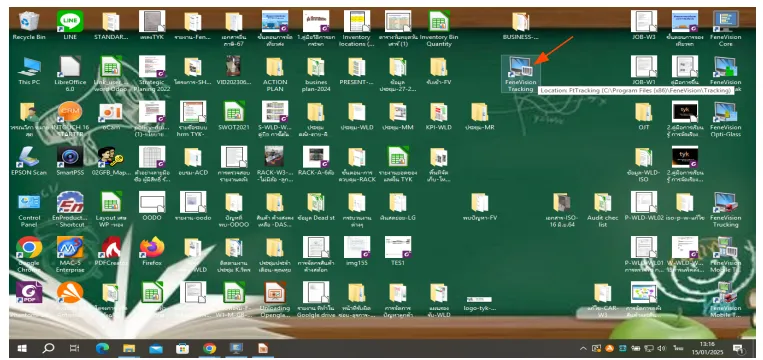Open the FeneVision Tracking shortcut

click(x=520, y=73)
